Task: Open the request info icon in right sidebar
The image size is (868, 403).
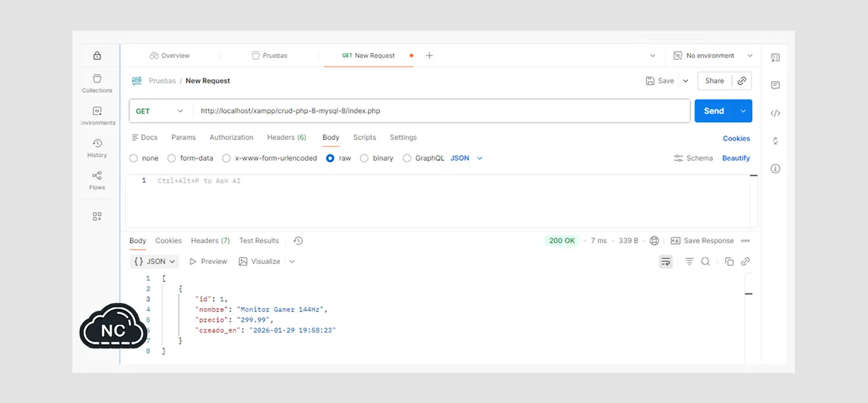Action: tap(775, 168)
